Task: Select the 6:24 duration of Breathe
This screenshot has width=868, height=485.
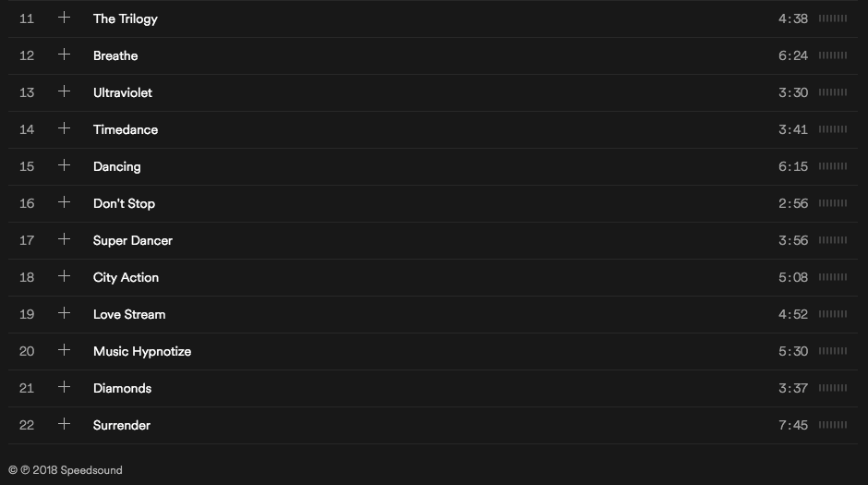Action: (792, 55)
